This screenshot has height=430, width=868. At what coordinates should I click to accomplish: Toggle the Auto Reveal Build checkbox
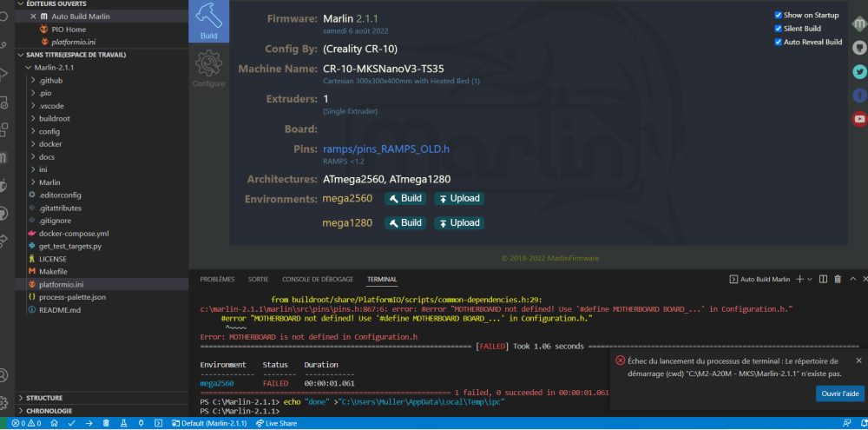[x=779, y=42]
